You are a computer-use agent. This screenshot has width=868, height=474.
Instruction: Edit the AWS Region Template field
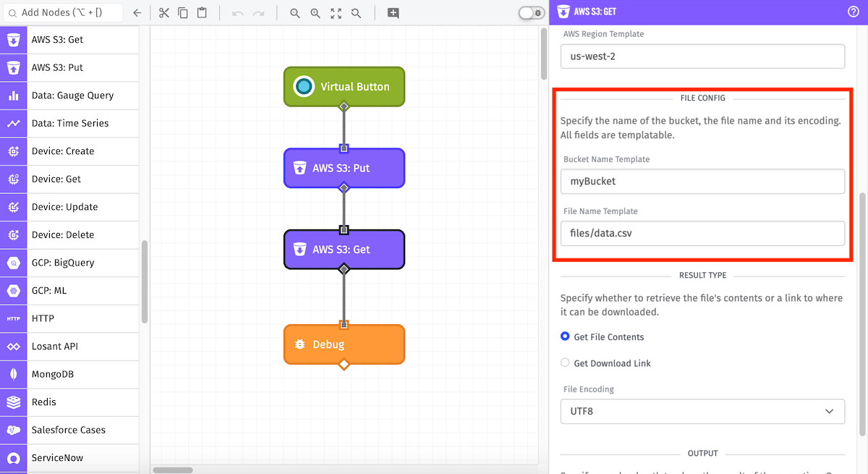point(702,56)
